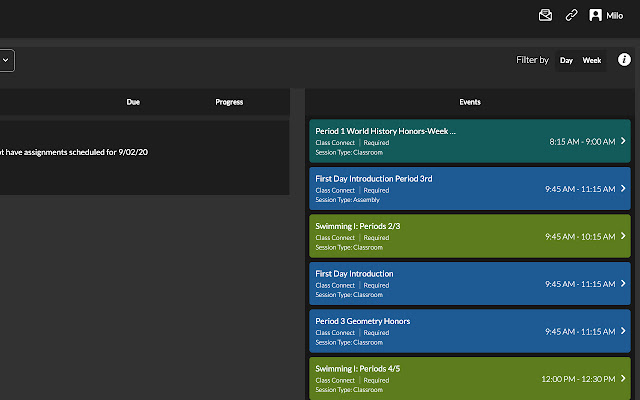Screen dimensions: 640x400
Task: Click the Filter by label
Action: pos(532,60)
